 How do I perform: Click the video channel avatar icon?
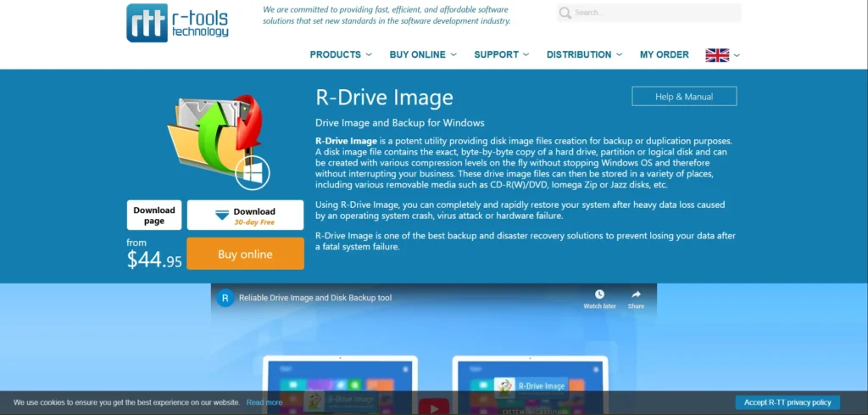click(x=225, y=298)
